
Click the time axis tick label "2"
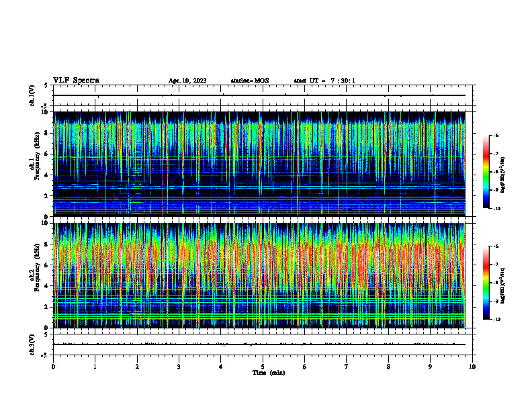[137, 367]
